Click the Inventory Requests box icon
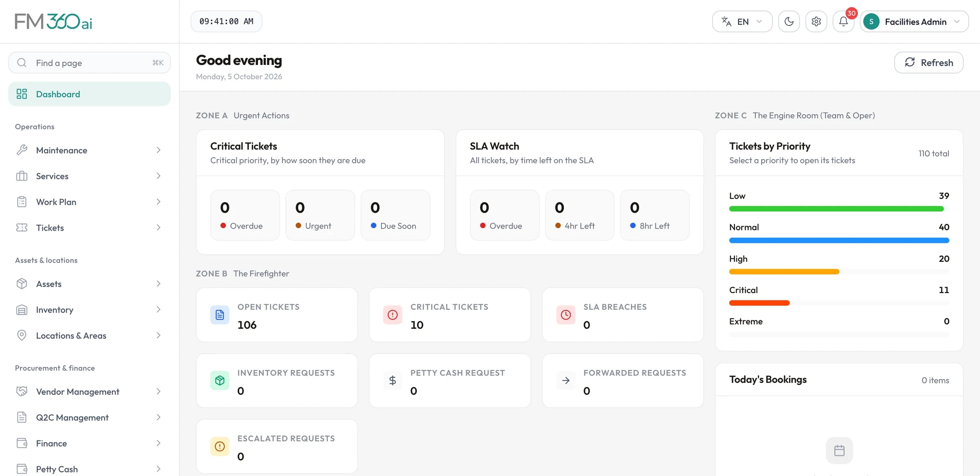980x476 pixels. [x=220, y=380]
